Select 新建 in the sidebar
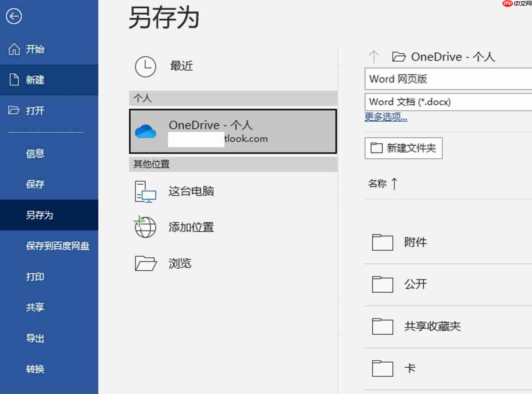 point(49,80)
